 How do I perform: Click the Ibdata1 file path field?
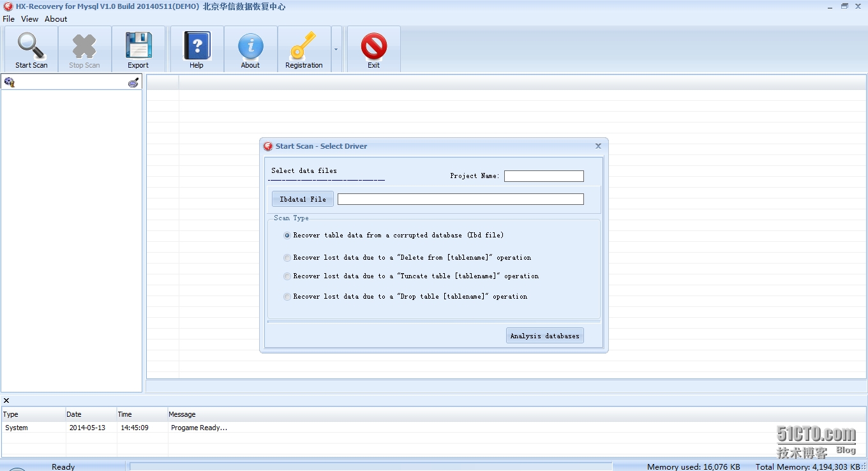(x=461, y=199)
